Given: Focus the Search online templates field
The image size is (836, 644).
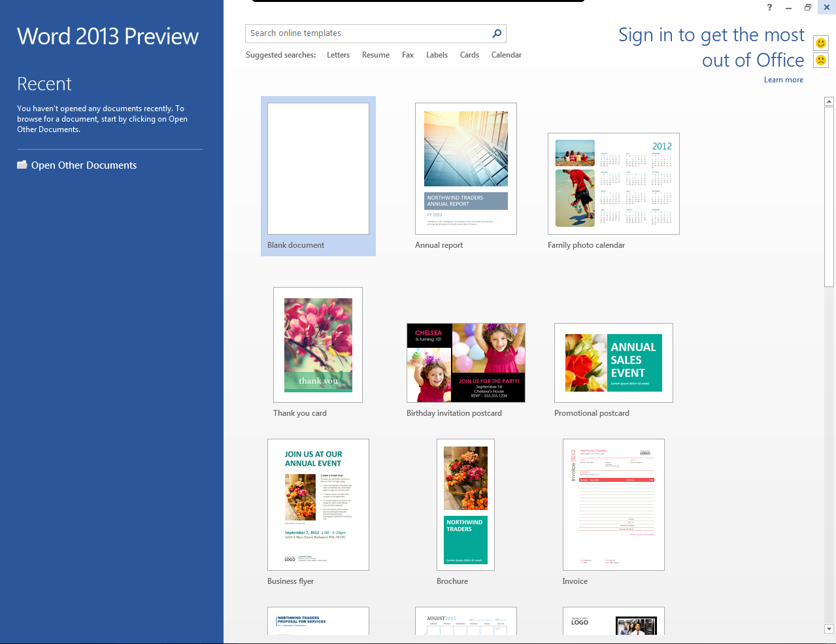Looking at the screenshot, I should click(375, 33).
